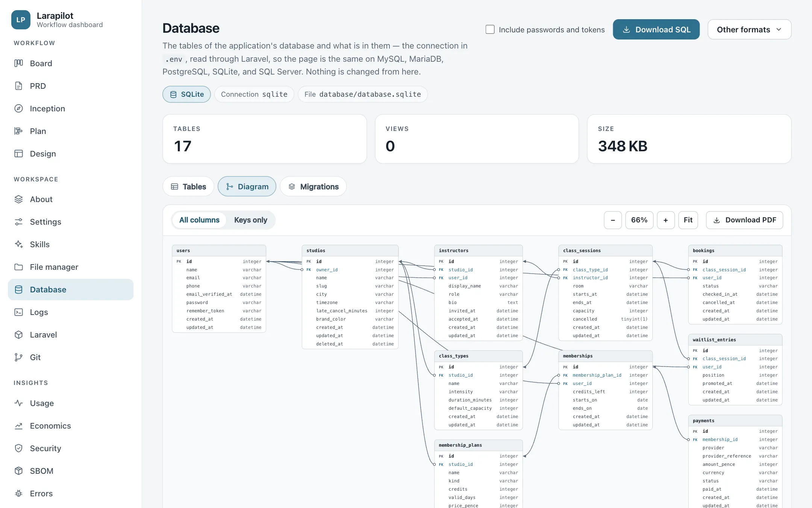
Task: Click owner_id in studios table
Action: (x=327, y=270)
